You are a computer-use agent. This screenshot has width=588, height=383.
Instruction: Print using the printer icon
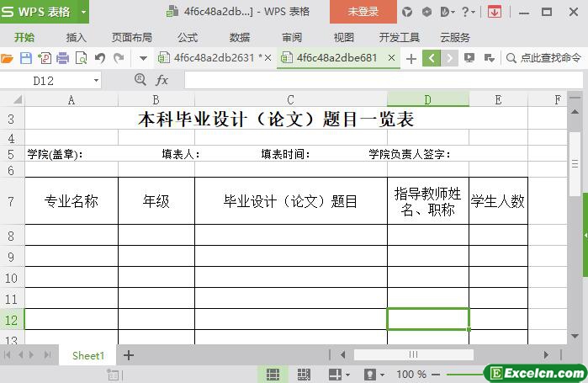pos(62,58)
